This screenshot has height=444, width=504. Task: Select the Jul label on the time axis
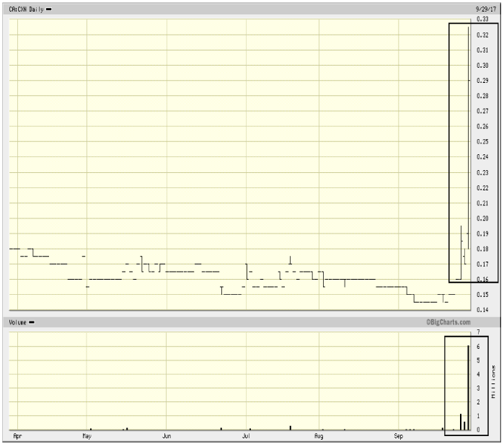tap(247, 436)
